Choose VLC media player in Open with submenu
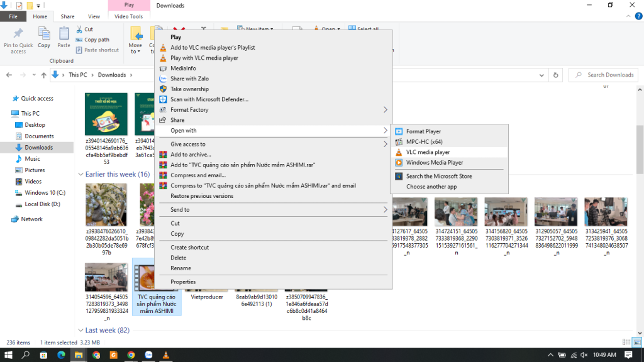The width and height of the screenshot is (644, 362). click(428, 152)
